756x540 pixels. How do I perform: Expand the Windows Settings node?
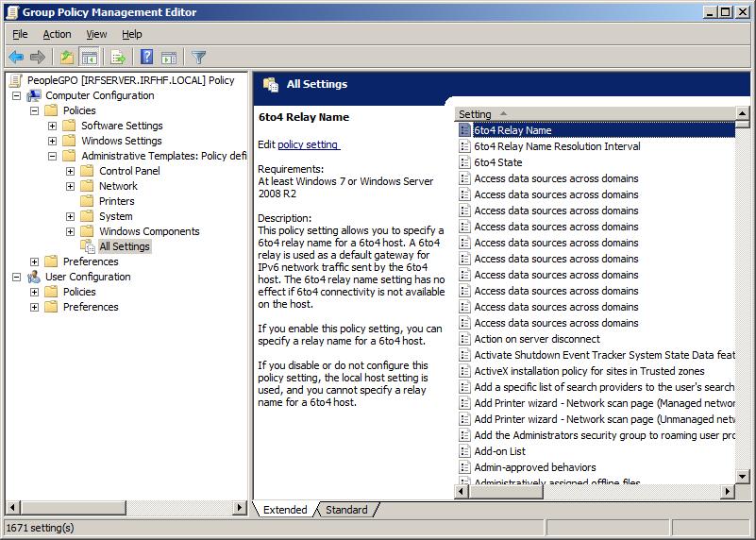tap(52, 141)
